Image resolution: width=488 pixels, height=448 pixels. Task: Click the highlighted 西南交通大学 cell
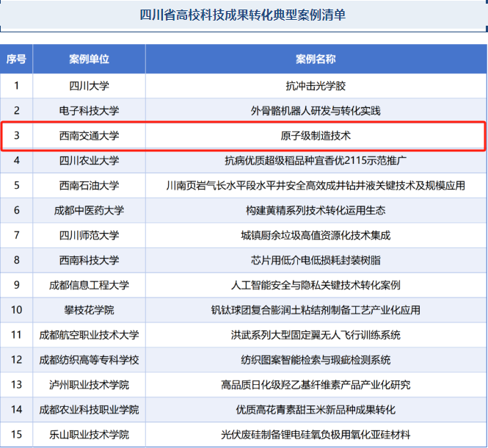pos(89,136)
